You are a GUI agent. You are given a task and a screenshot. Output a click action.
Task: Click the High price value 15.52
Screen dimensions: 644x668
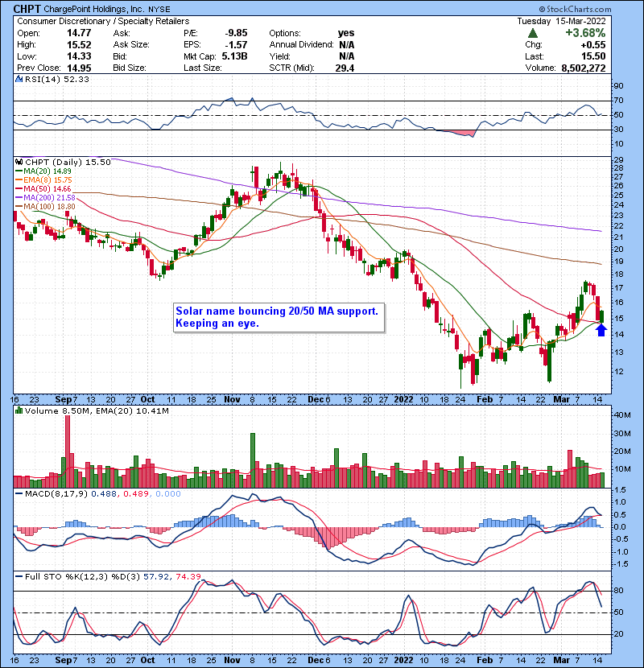click(79, 45)
